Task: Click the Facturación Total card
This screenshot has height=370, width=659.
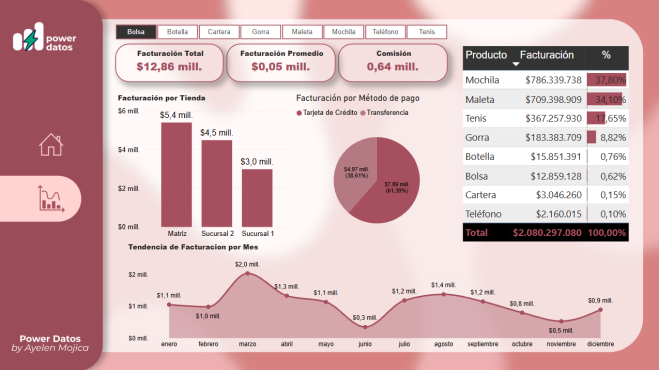Action: [x=169, y=63]
